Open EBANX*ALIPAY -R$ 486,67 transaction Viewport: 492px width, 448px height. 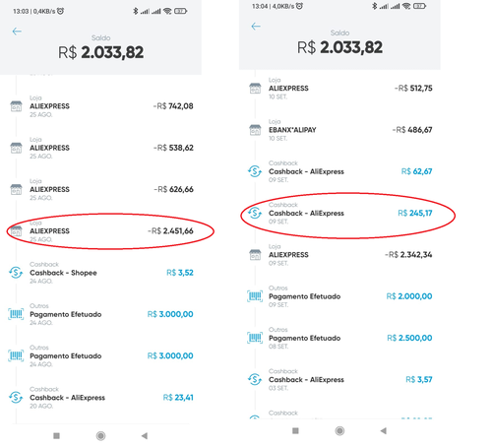[x=339, y=130]
